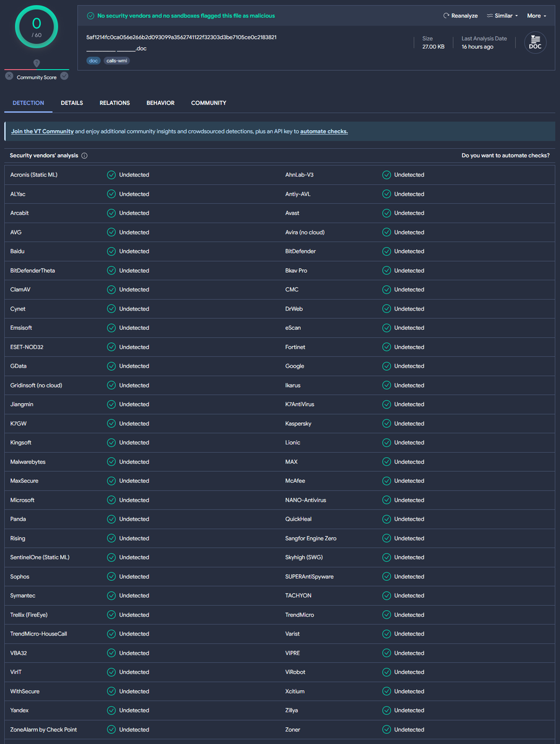560x744 pixels.
Task: Click the 0 / 60 detection score circle
Action: click(x=37, y=27)
